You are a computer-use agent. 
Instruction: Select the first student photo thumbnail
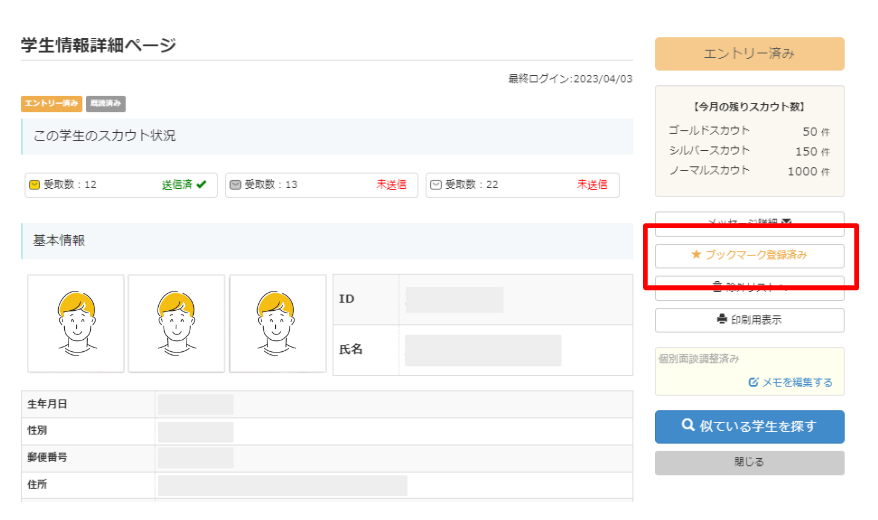pyautogui.click(x=76, y=324)
